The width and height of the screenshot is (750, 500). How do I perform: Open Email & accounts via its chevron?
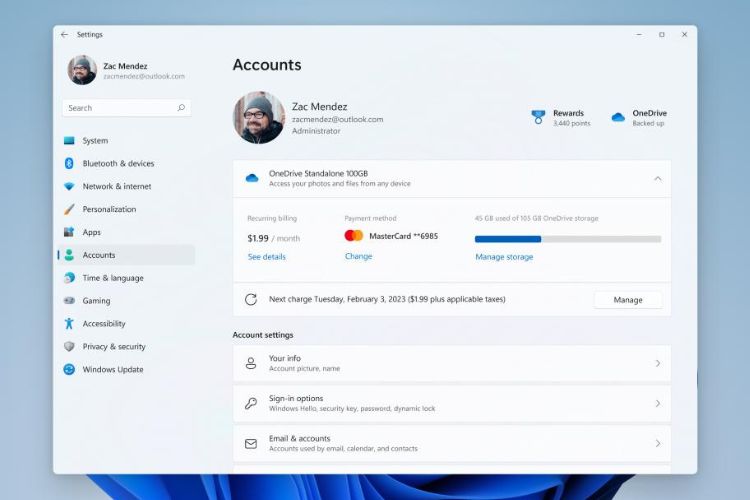[658, 444]
